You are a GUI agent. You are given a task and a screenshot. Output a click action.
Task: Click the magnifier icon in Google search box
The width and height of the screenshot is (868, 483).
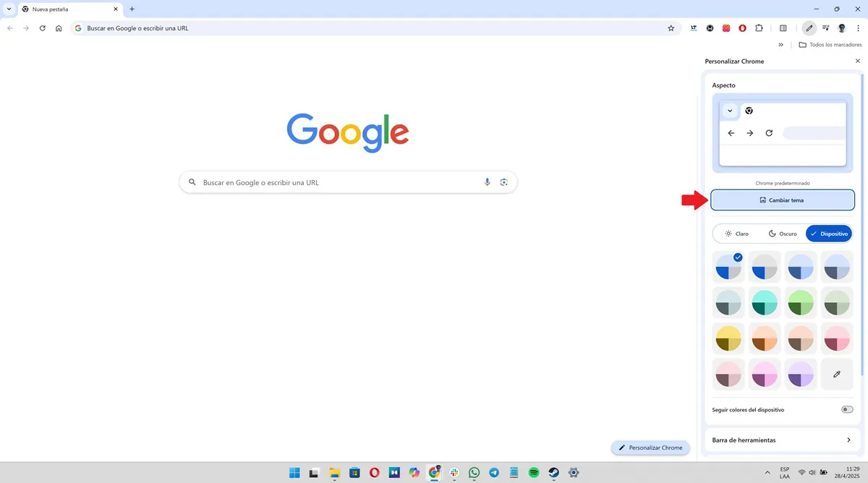192,182
